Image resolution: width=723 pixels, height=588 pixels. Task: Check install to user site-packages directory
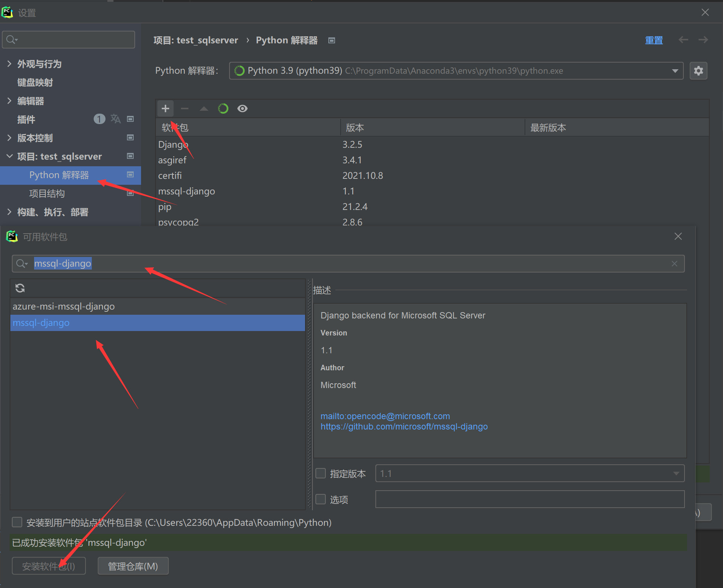(x=17, y=522)
